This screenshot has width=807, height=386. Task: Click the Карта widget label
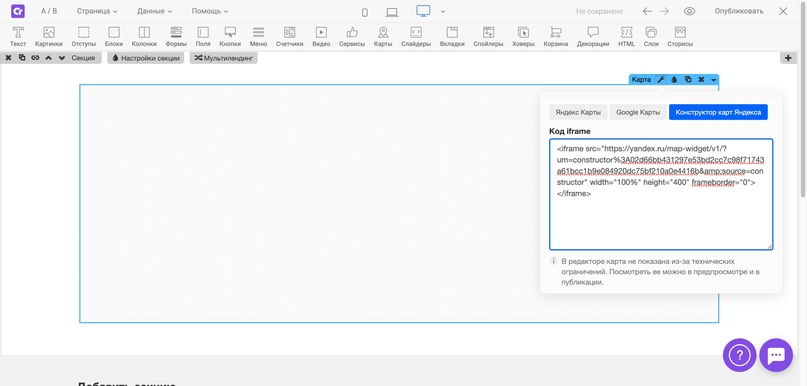point(641,80)
